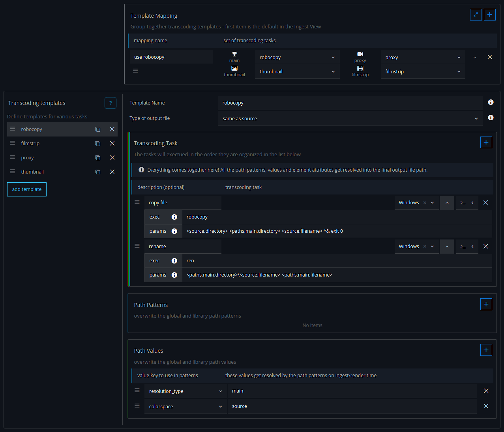
Task: Add a new path pattern
Action: click(x=486, y=304)
